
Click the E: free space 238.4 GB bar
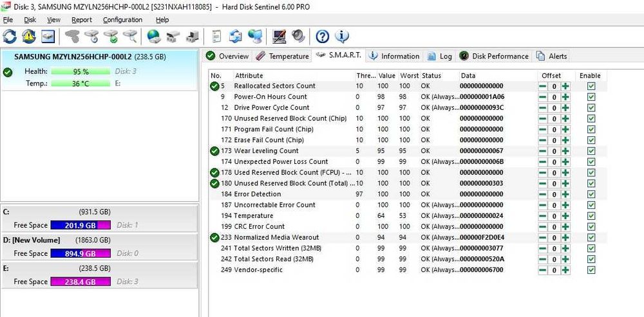coord(80,282)
